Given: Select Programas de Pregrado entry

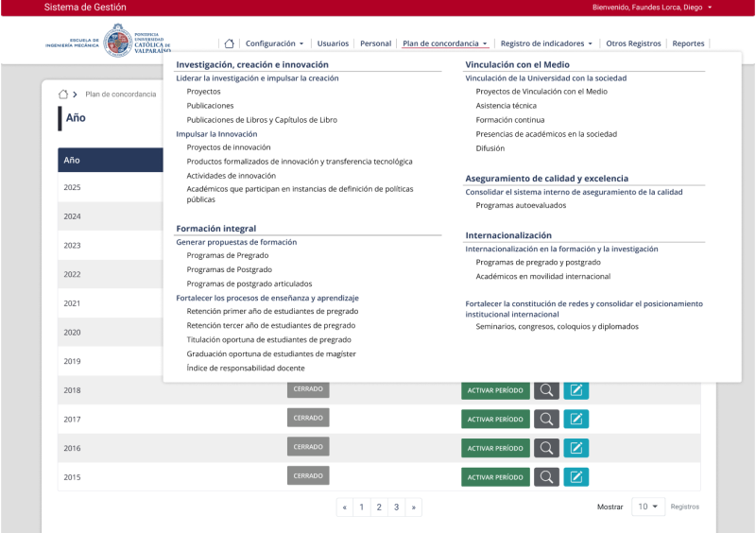Looking at the screenshot, I should 228,255.
